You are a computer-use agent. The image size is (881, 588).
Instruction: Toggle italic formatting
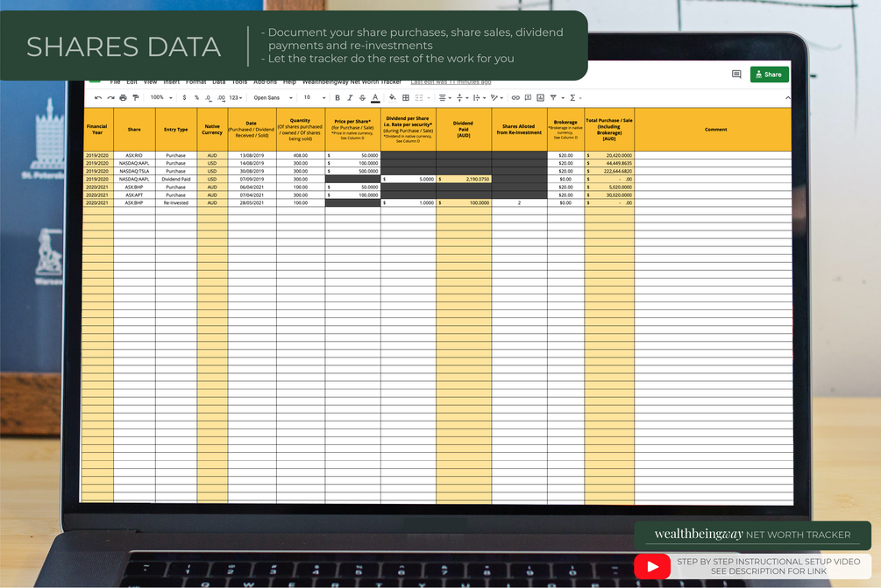[x=350, y=98]
